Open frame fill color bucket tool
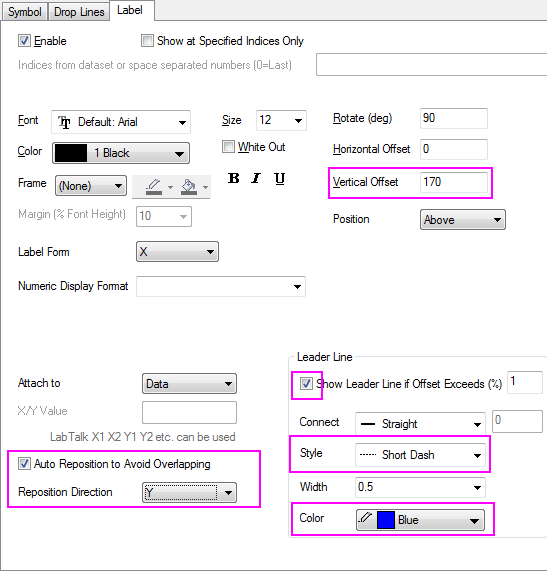547x572 pixels. coord(189,186)
